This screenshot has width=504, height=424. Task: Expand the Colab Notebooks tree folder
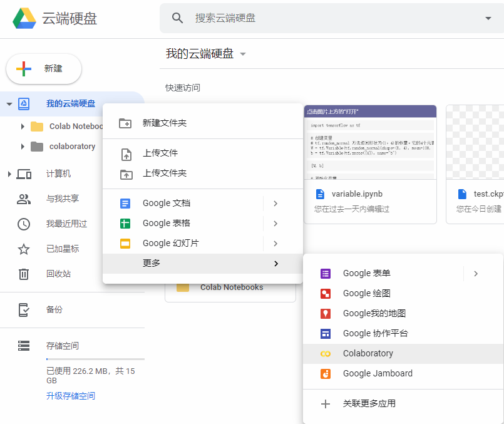(x=23, y=127)
